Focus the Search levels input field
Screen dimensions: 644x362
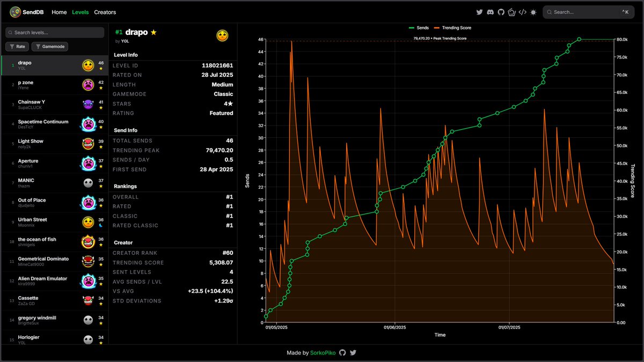pyautogui.click(x=55, y=33)
